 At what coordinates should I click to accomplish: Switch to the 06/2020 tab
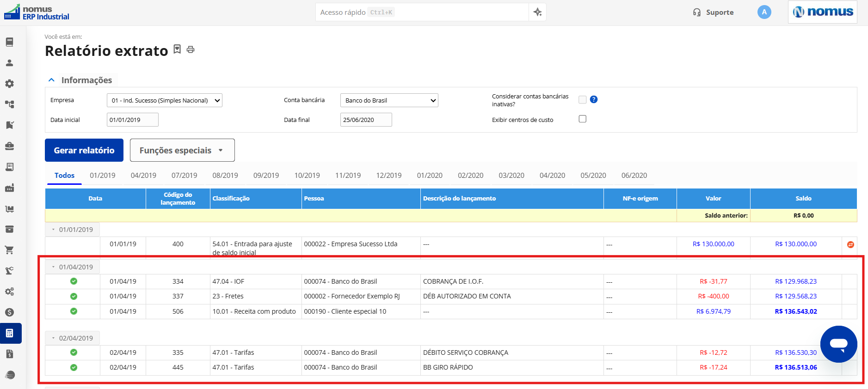point(634,176)
